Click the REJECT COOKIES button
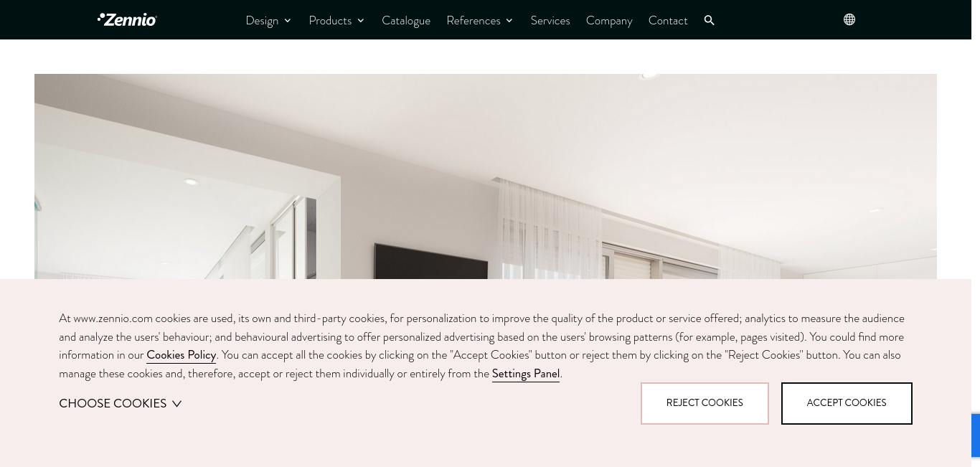The width and height of the screenshot is (980, 467). coord(705,403)
